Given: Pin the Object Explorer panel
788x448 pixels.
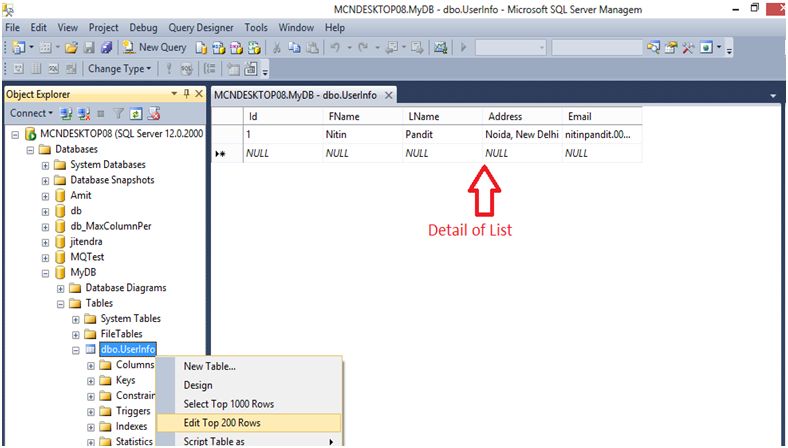Looking at the screenshot, I should pos(186,94).
